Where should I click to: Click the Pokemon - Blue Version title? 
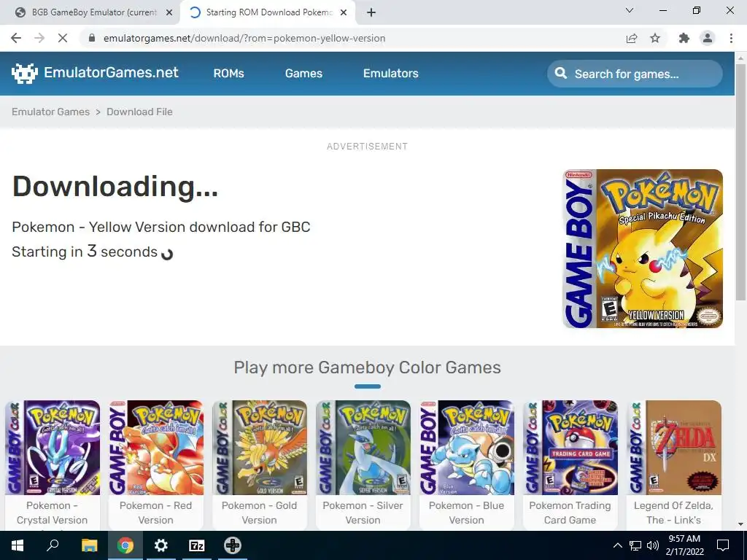pyautogui.click(x=466, y=513)
